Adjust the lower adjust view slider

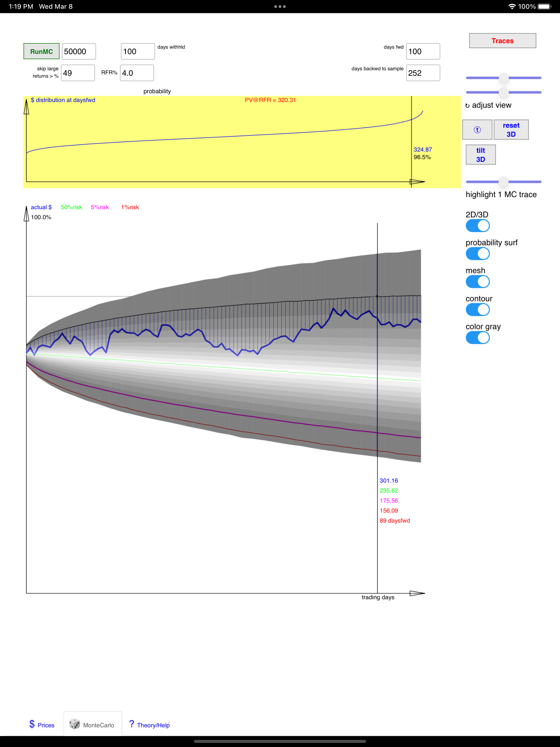[x=504, y=92]
